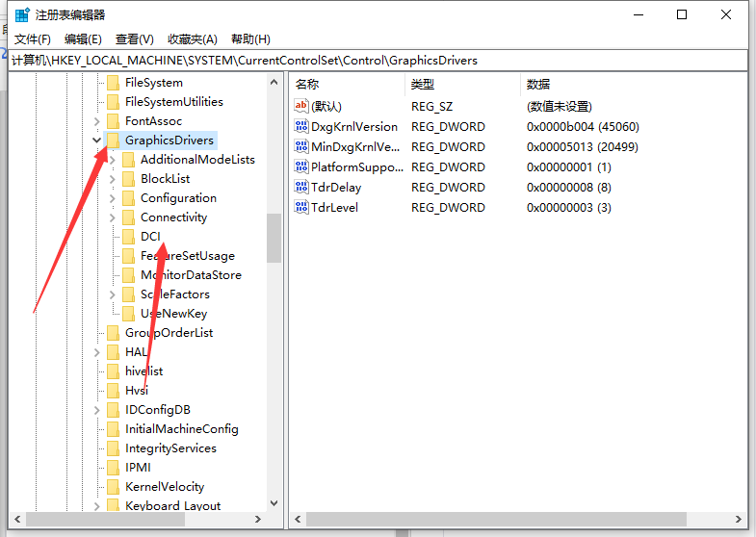Click the 名称 column header
Image resolution: width=756 pixels, height=537 pixels.
308,85
